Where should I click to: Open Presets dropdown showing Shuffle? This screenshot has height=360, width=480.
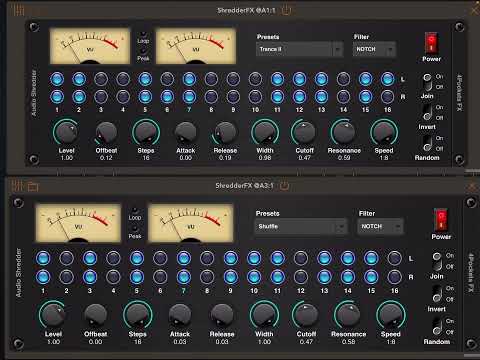(301, 227)
